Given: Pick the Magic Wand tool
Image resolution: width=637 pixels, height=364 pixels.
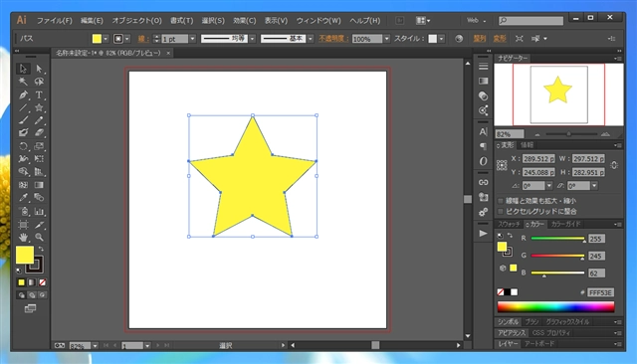Looking at the screenshot, I should pyautogui.click(x=23, y=82).
